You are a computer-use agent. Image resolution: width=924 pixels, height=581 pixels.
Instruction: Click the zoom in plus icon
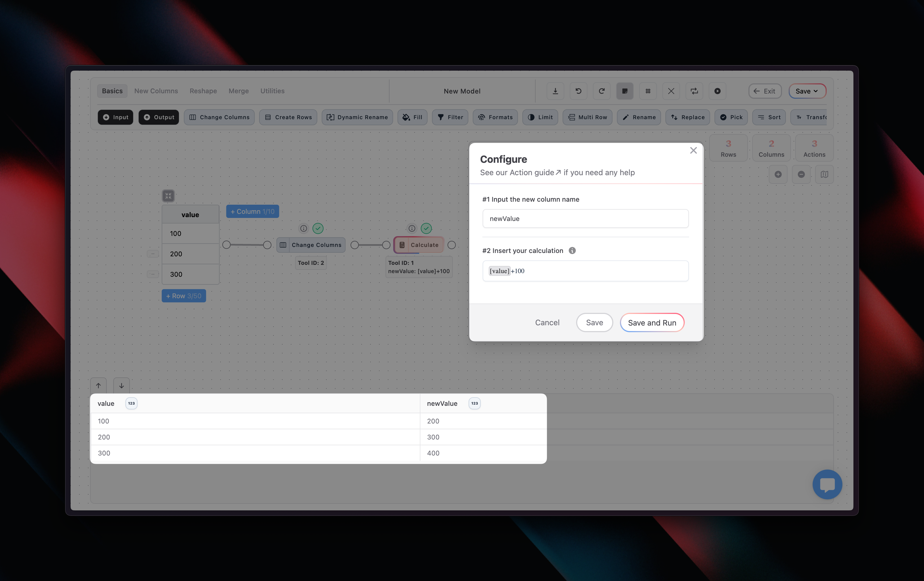coord(778,174)
